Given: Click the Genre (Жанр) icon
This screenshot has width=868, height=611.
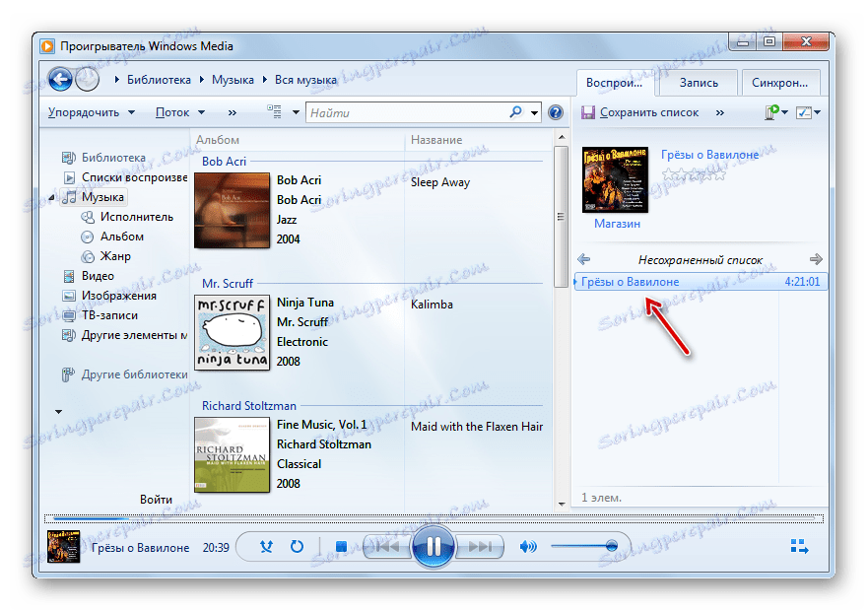Looking at the screenshot, I should pos(88,256).
